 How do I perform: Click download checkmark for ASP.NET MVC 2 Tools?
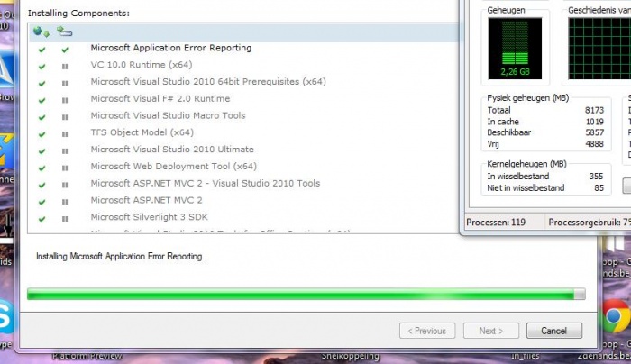41,185
